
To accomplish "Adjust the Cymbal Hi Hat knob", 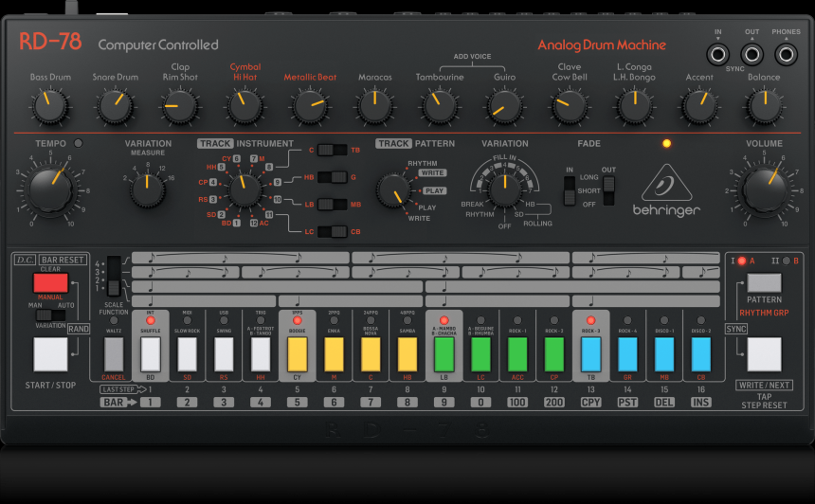I will click(x=245, y=106).
